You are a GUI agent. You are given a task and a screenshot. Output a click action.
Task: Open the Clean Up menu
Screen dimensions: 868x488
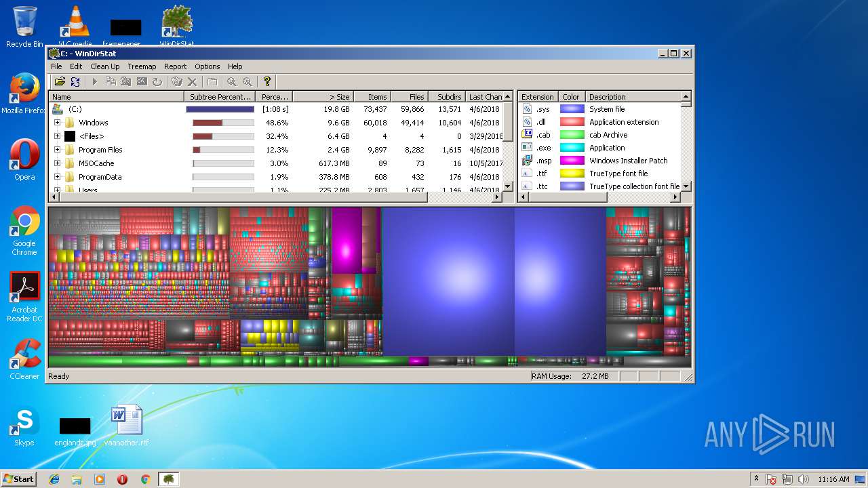[x=105, y=66]
